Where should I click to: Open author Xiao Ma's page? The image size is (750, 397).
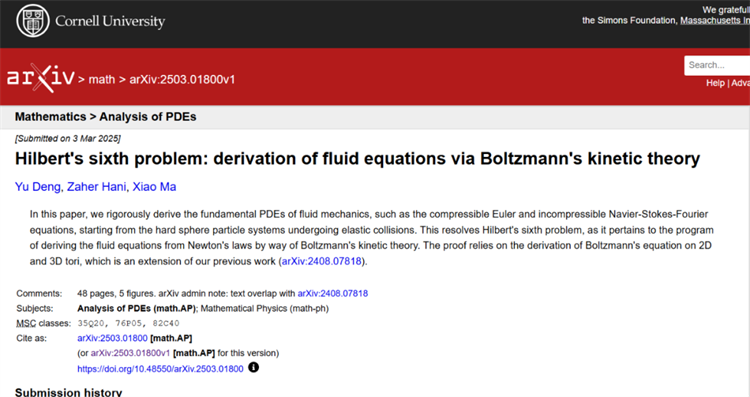pyautogui.click(x=154, y=187)
